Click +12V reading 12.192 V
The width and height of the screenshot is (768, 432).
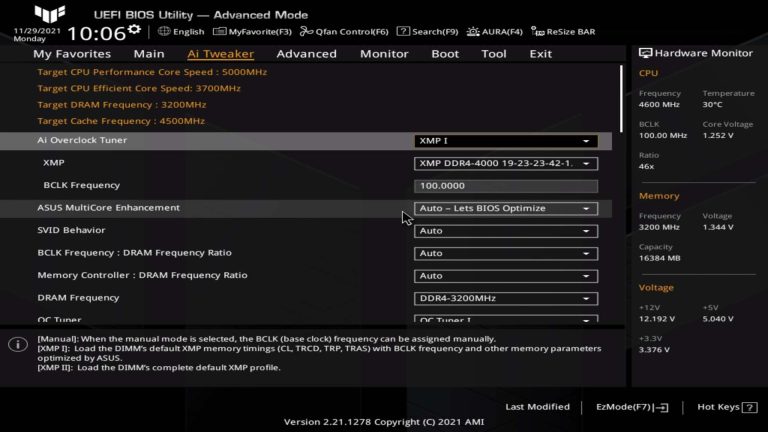657,319
